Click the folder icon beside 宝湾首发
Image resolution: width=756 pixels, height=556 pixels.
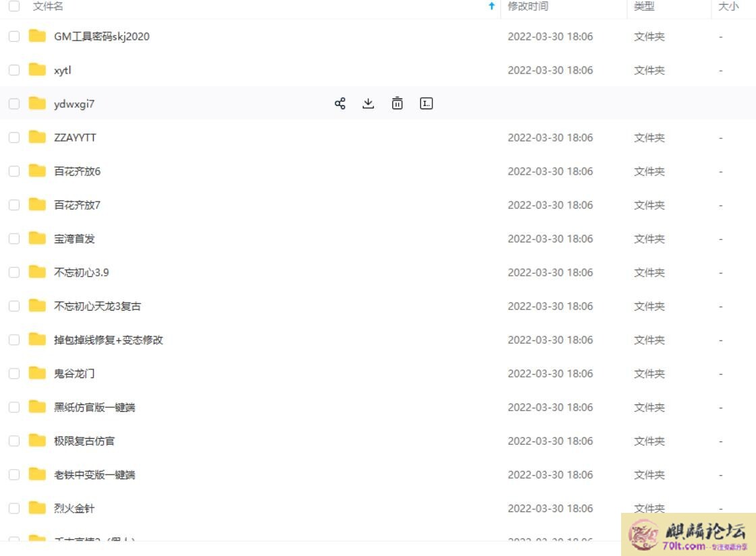(x=37, y=239)
